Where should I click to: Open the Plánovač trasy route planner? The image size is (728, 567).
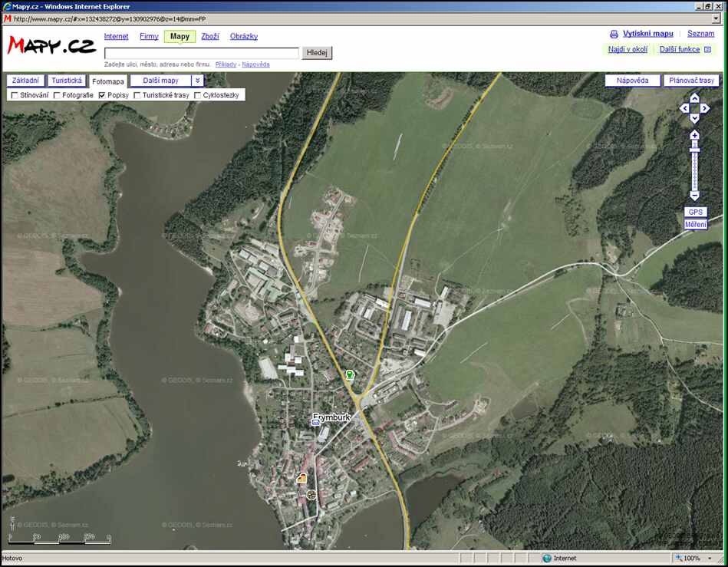pos(691,81)
